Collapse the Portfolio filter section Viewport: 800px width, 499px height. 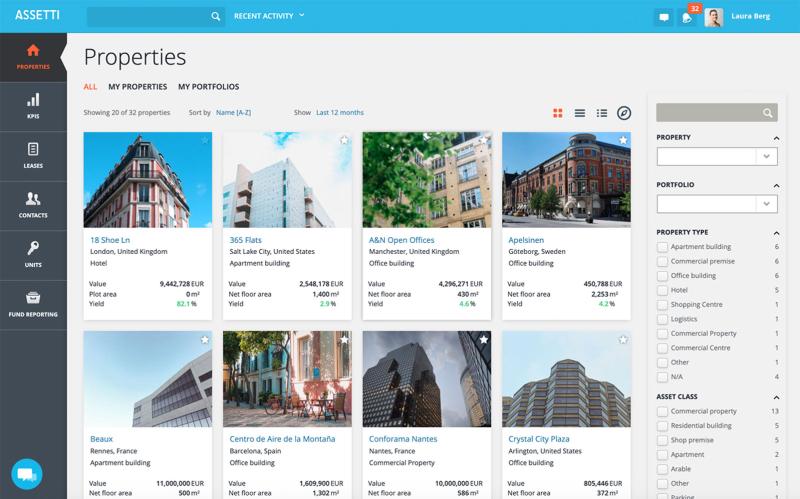(x=776, y=185)
